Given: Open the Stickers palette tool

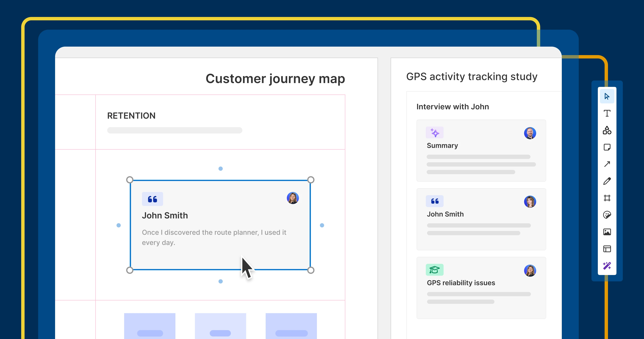Looking at the screenshot, I should pyautogui.click(x=607, y=215).
